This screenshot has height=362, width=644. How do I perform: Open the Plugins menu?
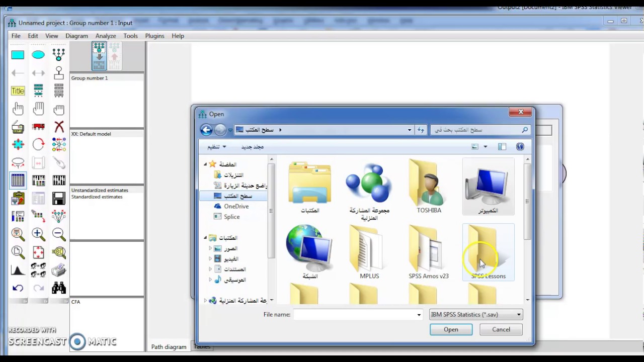(x=154, y=36)
